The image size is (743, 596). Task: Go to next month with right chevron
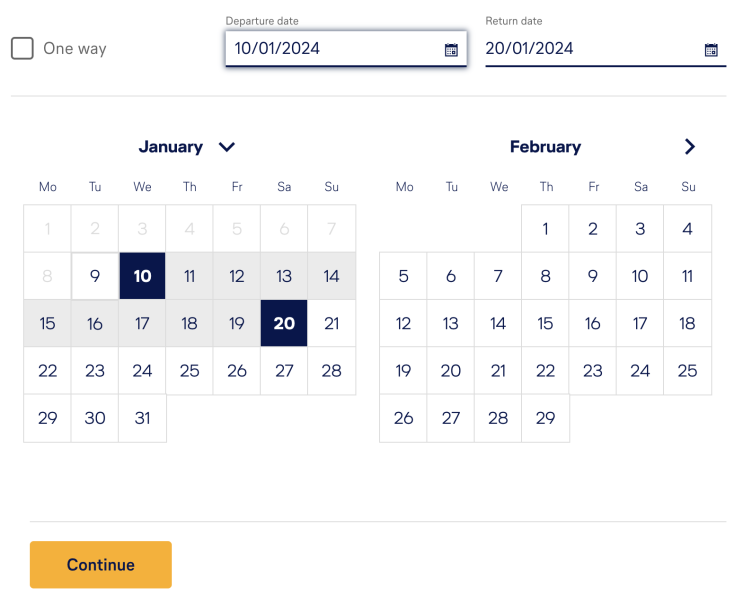point(689,146)
